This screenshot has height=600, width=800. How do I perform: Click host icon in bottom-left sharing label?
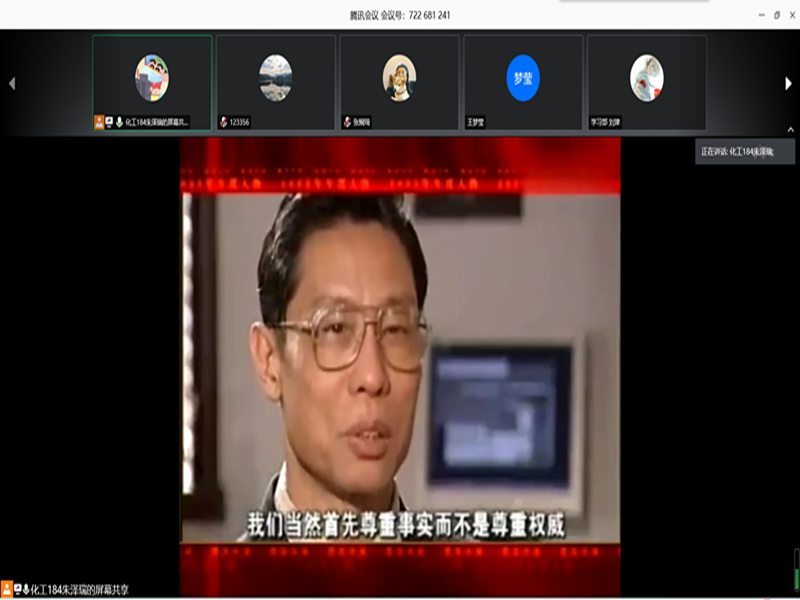coord(7,590)
